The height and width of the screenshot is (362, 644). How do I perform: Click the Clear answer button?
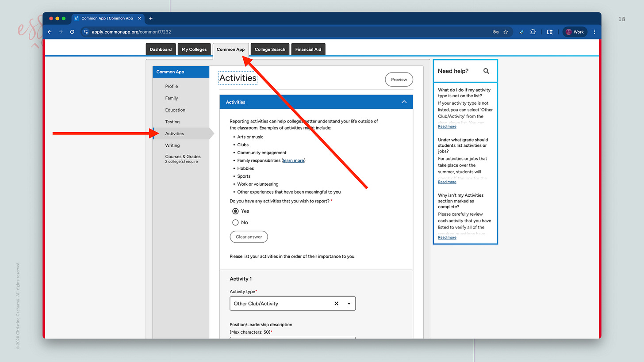click(249, 237)
